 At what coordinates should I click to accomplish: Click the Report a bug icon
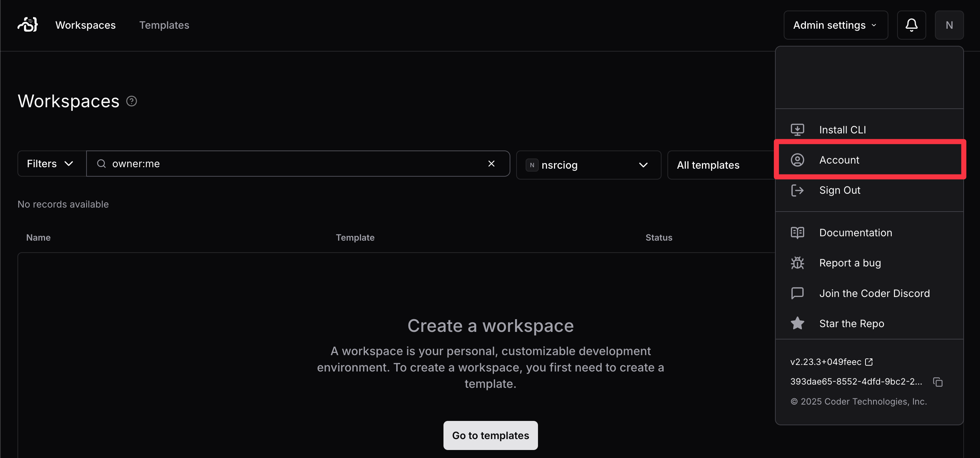[x=798, y=263]
